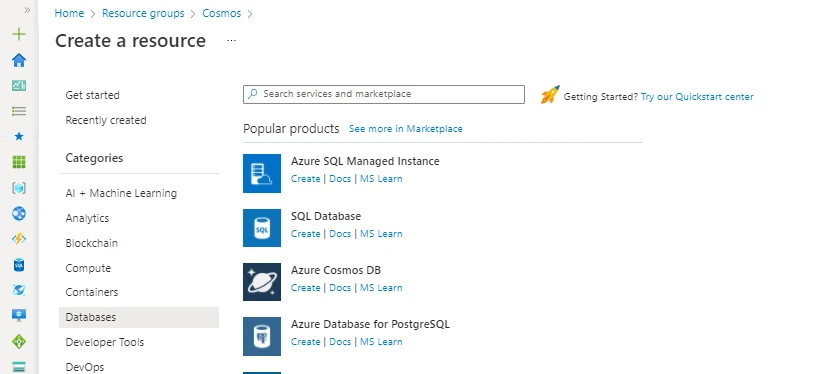This screenshot has width=819, height=374.
Task: Navigate to Resource groups breadcrumb
Action: tap(143, 13)
